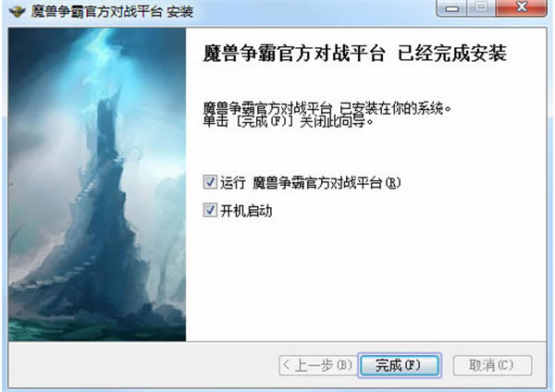Finish setup with the 完成(F) button
The width and height of the screenshot is (555, 392).
[x=400, y=365]
